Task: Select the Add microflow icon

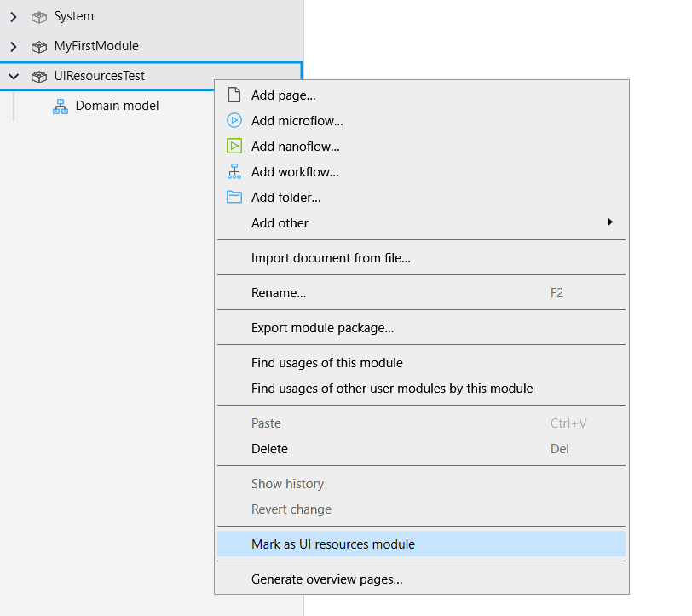Action: [x=234, y=120]
